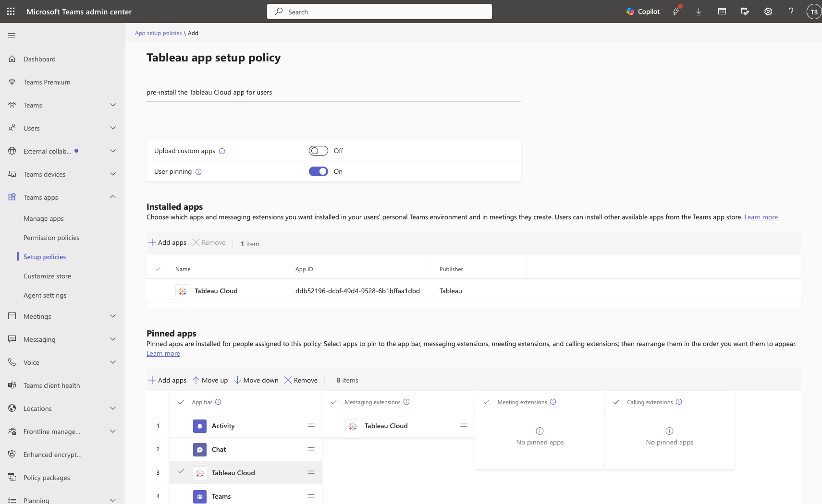Screen dimensions: 822x504
Task: Click inside the Search field
Action: tap(379, 11)
